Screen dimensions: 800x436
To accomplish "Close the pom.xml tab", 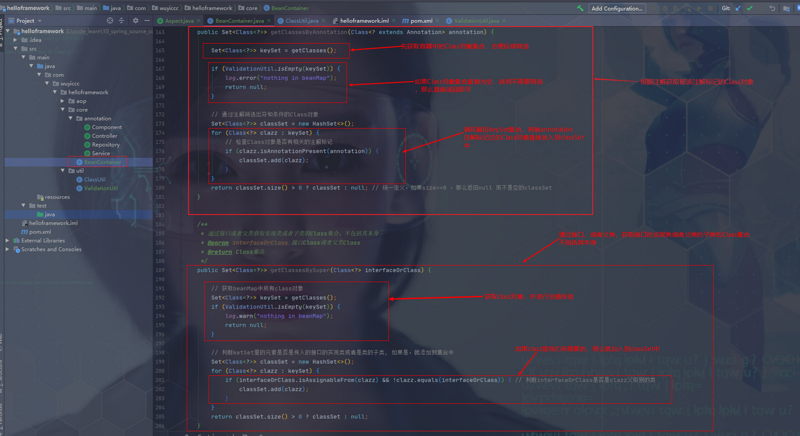I will [x=437, y=21].
